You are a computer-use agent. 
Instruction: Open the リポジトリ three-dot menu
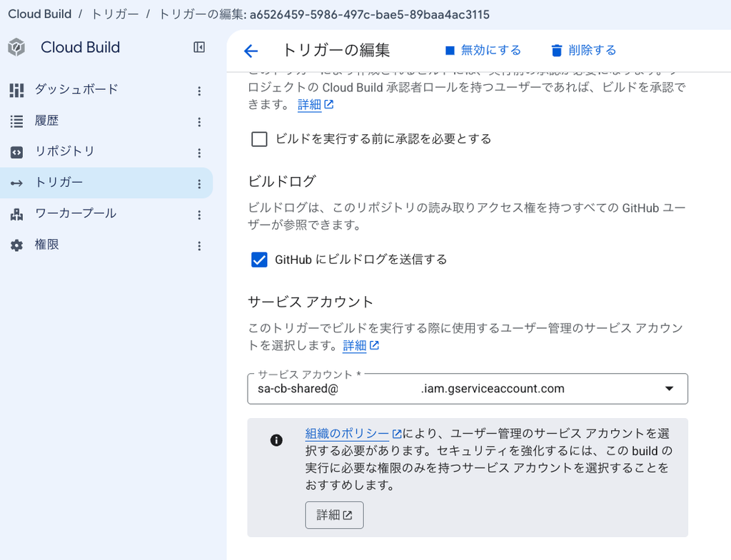point(199,153)
